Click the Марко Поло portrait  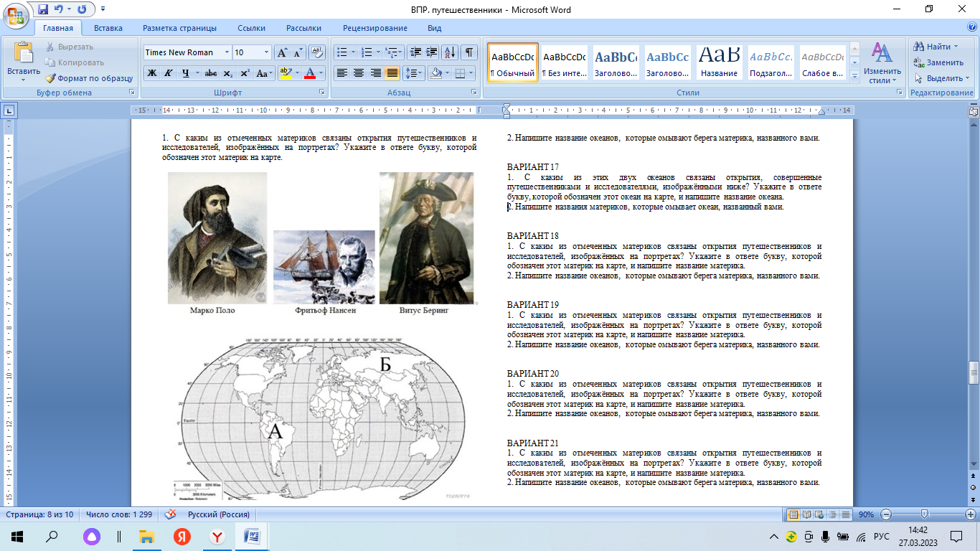pos(217,238)
